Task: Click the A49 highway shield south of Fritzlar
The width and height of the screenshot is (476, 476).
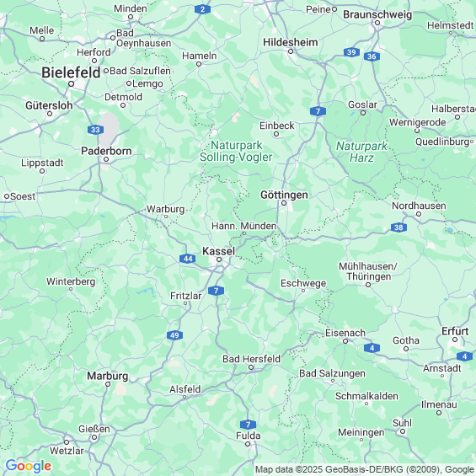Action: point(174,335)
